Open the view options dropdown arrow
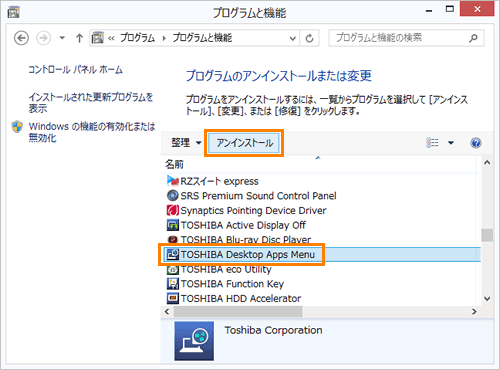This screenshot has width=500, height=370. (451, 143)
